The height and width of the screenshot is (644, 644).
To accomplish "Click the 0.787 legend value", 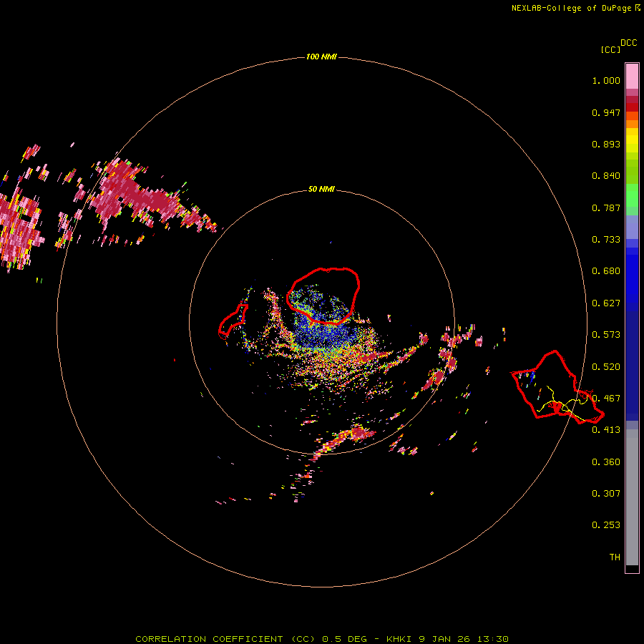I will (606, 208).
